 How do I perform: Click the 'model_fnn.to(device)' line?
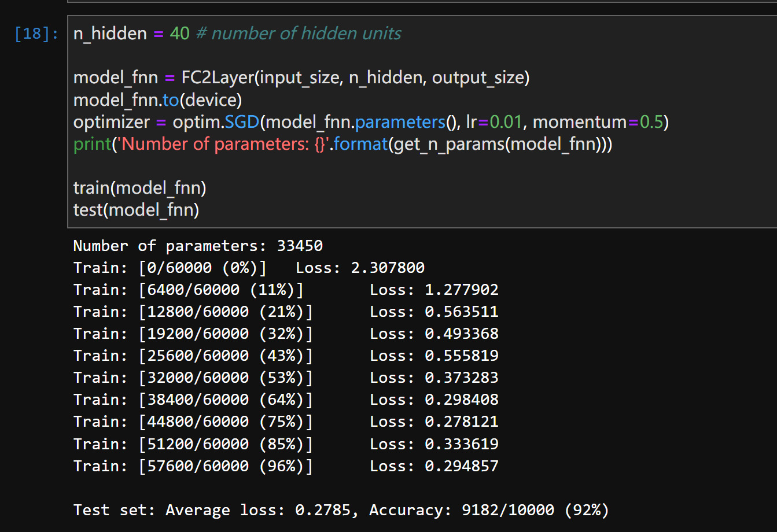[x=158, y=100]
